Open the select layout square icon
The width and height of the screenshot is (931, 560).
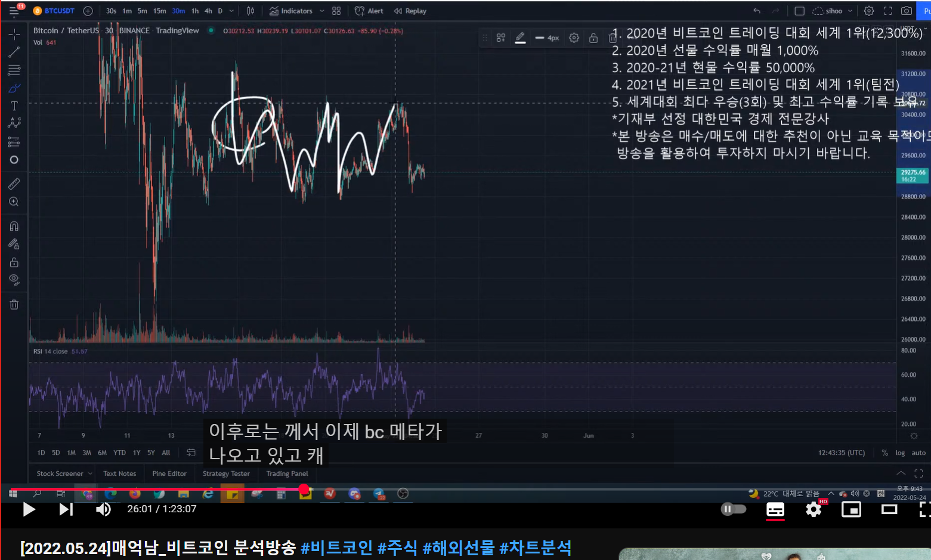[800, 11]
